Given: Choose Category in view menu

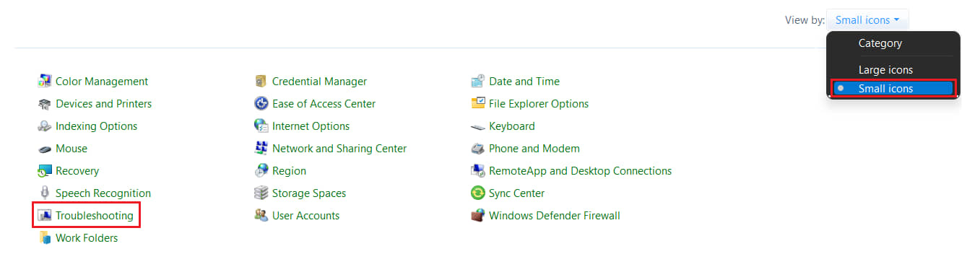Looking at the screenshot, I should tap(880, 43).
